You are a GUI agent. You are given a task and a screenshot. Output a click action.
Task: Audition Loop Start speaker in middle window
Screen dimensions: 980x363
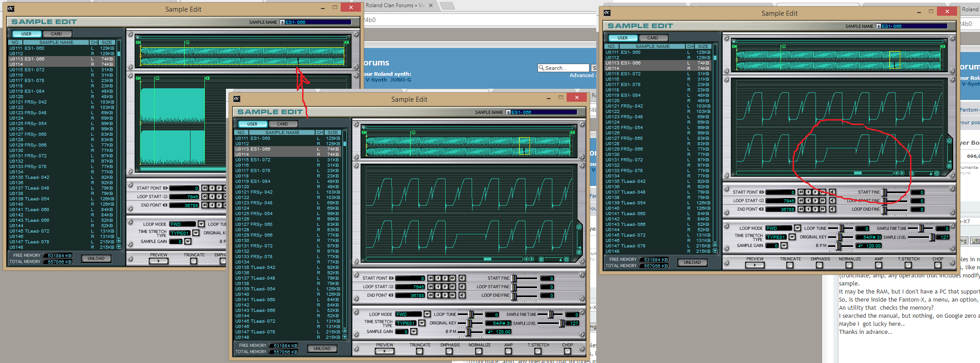(x=462, y=287)
